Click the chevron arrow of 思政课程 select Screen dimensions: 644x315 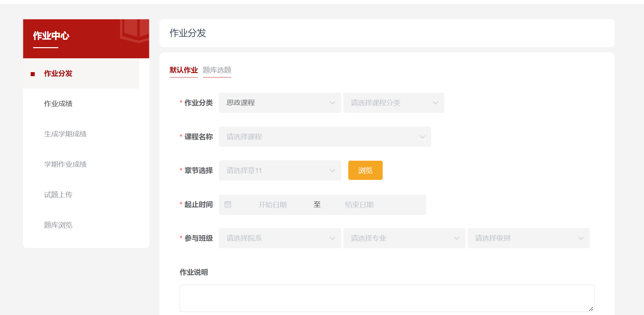(x=332, y=103)
